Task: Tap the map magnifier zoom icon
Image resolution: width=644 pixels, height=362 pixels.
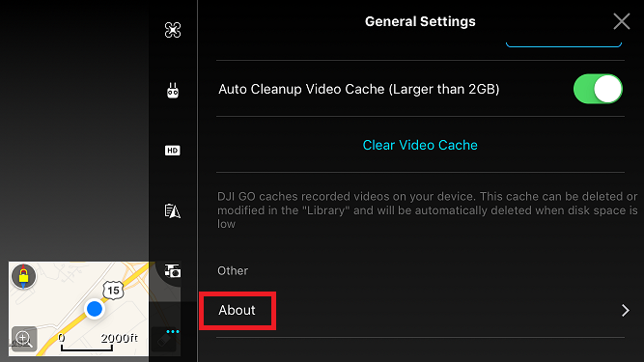Action: [24, 339]
